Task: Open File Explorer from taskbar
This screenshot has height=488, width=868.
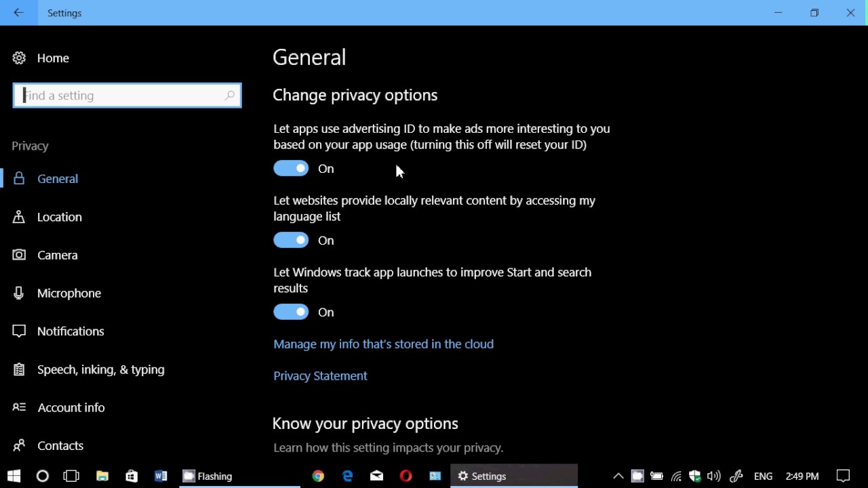Action: [x=102, y=476]
